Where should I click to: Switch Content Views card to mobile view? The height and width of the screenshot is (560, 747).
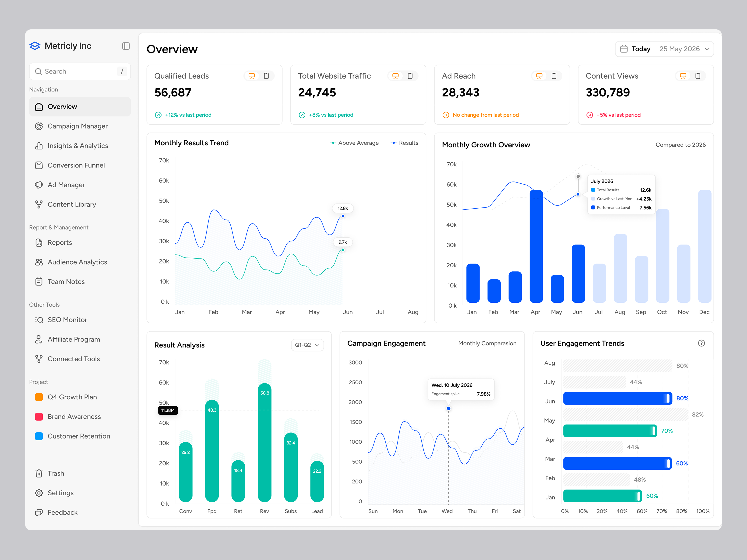click(x=698, y=76)
